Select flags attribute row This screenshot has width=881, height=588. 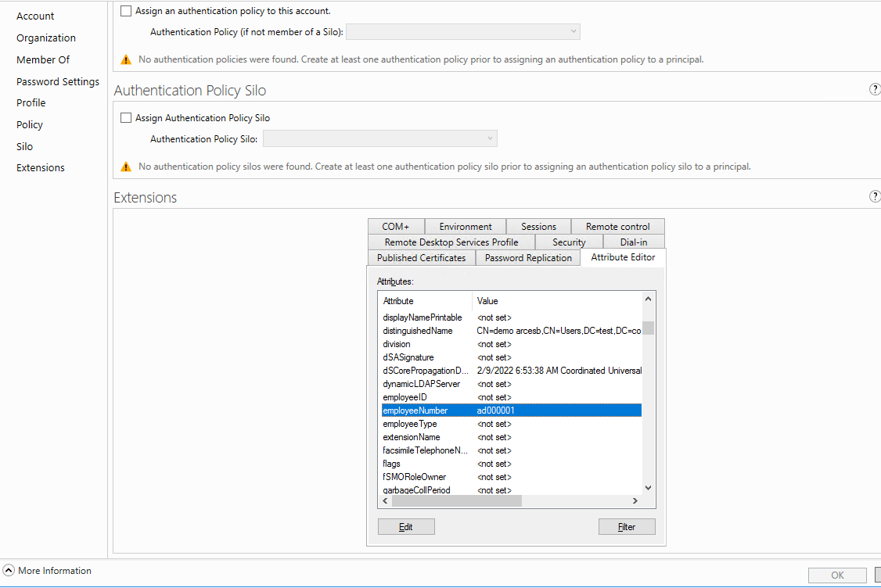click(x=511, y=464)
